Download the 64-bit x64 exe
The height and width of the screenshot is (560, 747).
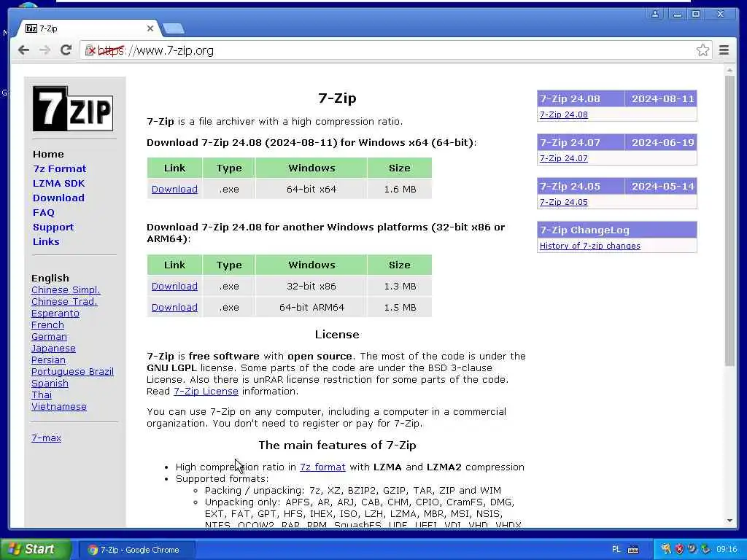[174, 189]
